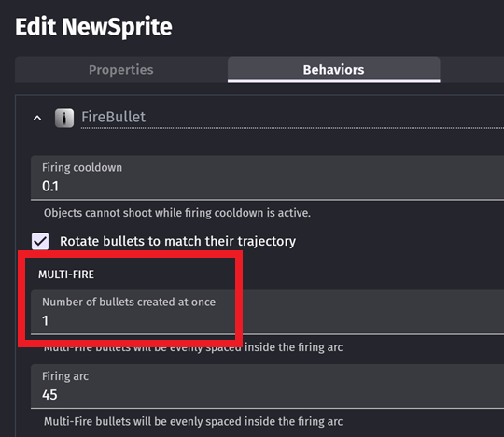Viewport: 504px width, 437px height.
Task: Click the cooldown is active helper text
Action: point(177,213)
